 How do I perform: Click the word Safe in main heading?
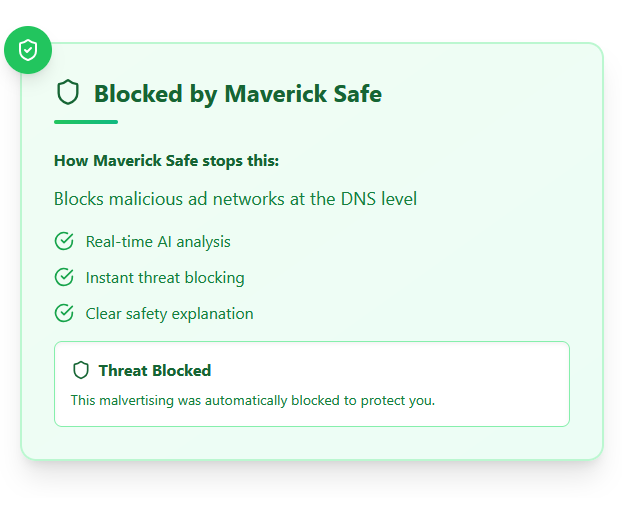tap(357, 94)
